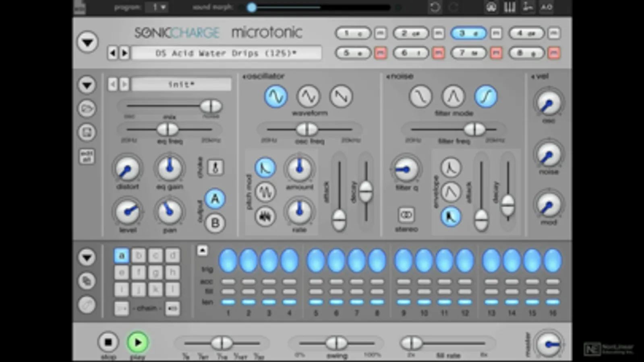Viewport: 644px width, 362px height.
Task: Click the AO icon in the top bar
Action: coord(546,7)
